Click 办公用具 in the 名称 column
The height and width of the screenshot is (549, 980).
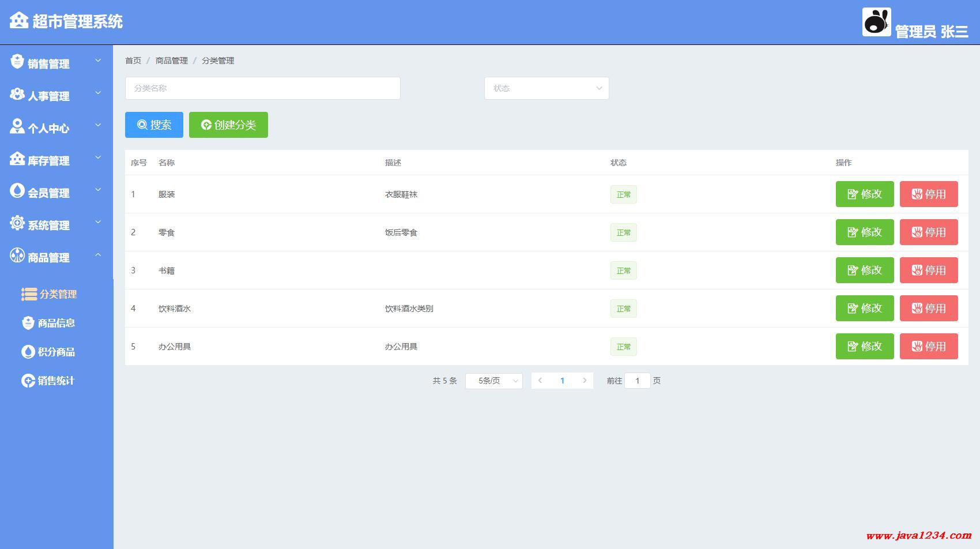(175, 347)
